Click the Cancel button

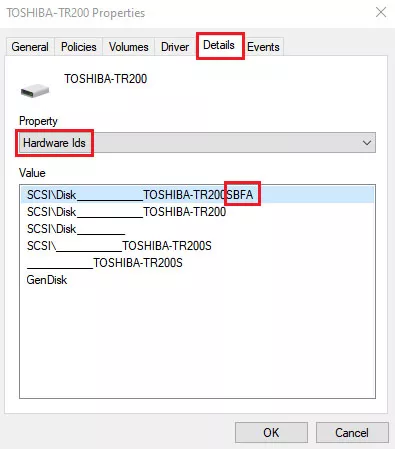[352, 433]
